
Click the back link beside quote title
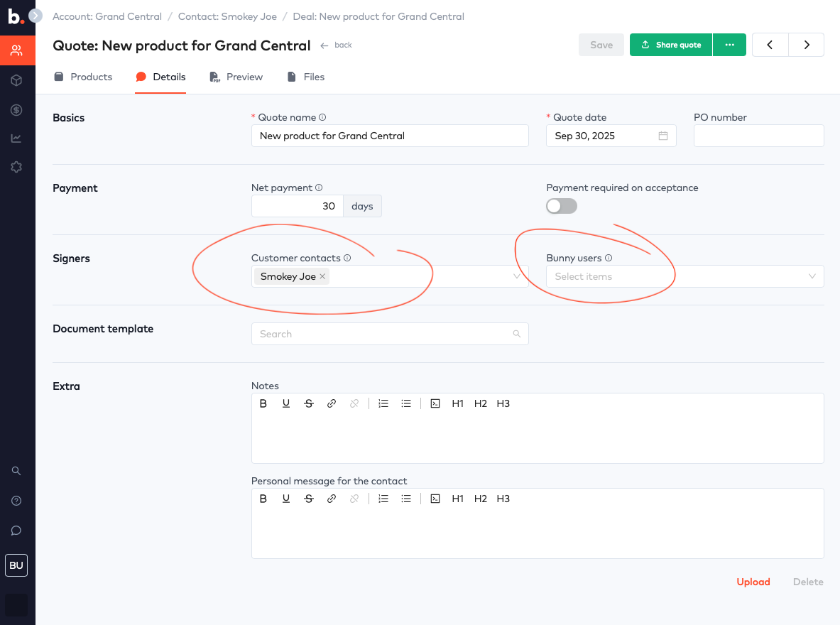coord(337,45)
